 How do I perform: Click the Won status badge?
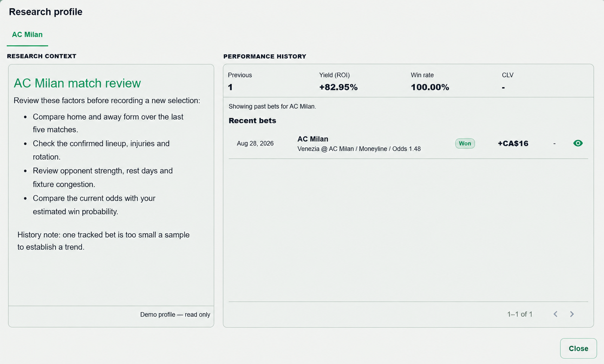[x=465, y=144]
